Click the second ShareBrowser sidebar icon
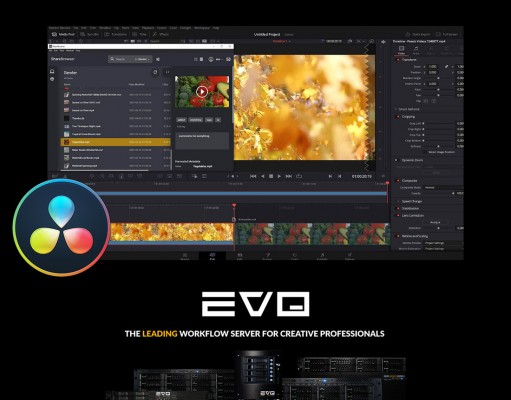This screenshot has height=400, width=511. pos(52,79)
